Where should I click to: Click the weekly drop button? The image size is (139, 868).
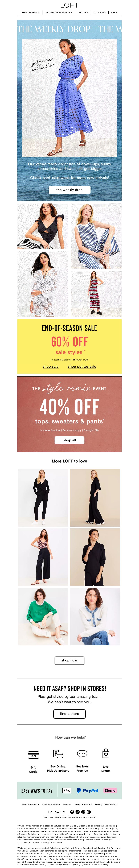[x=69, y=190]
